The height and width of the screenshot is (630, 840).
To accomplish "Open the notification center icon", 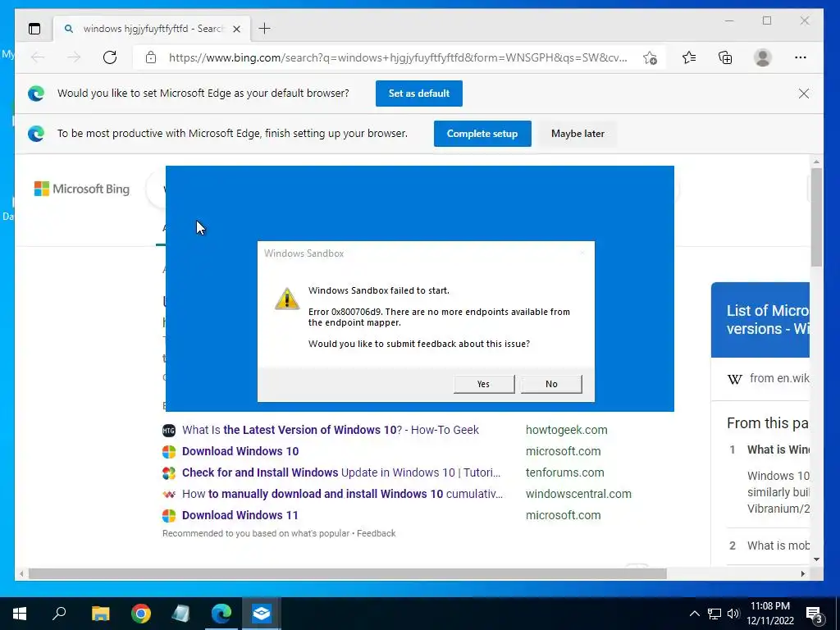I will point(815,614).
